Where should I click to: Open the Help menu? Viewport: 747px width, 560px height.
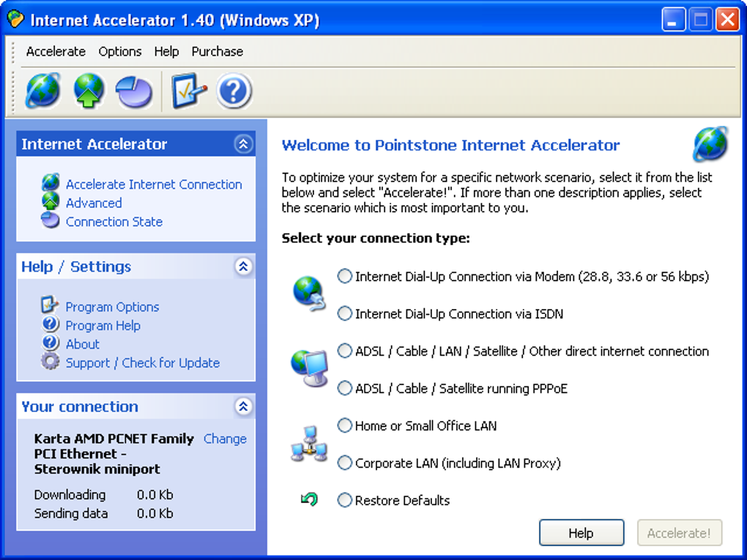click(166, 51)
